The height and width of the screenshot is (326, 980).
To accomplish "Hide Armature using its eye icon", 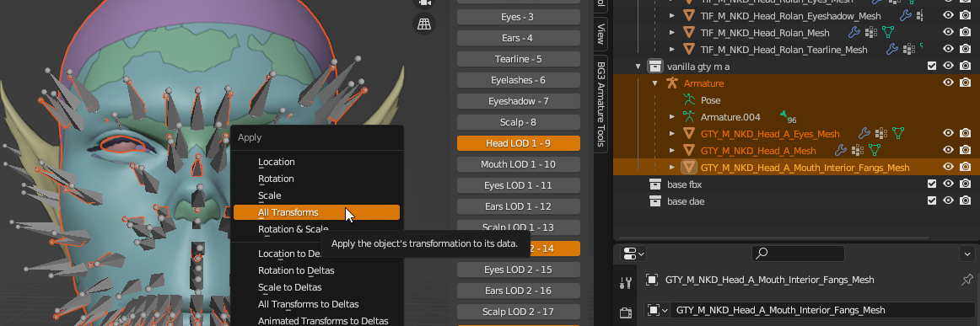I will click(x=948, y=83).
